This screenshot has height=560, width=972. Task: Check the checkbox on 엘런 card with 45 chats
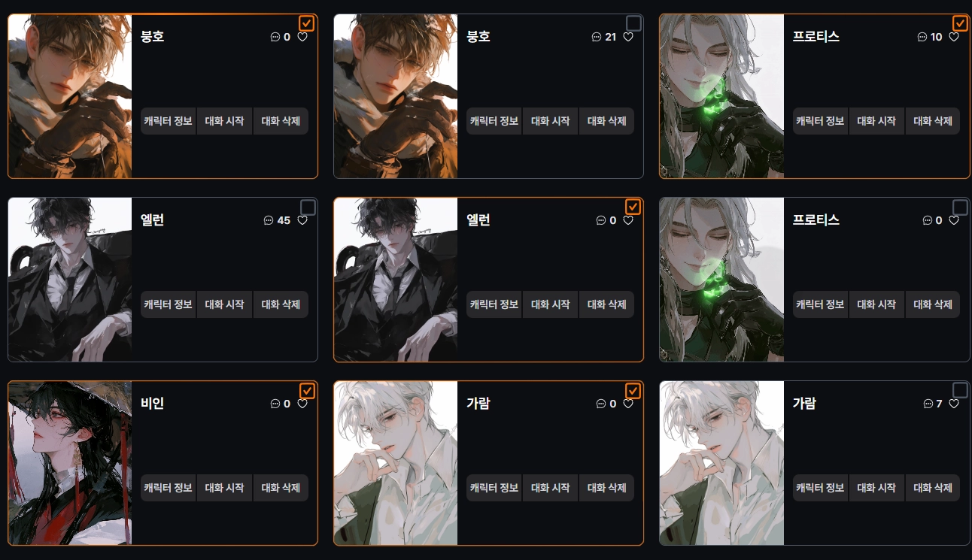tap(307, 207)
